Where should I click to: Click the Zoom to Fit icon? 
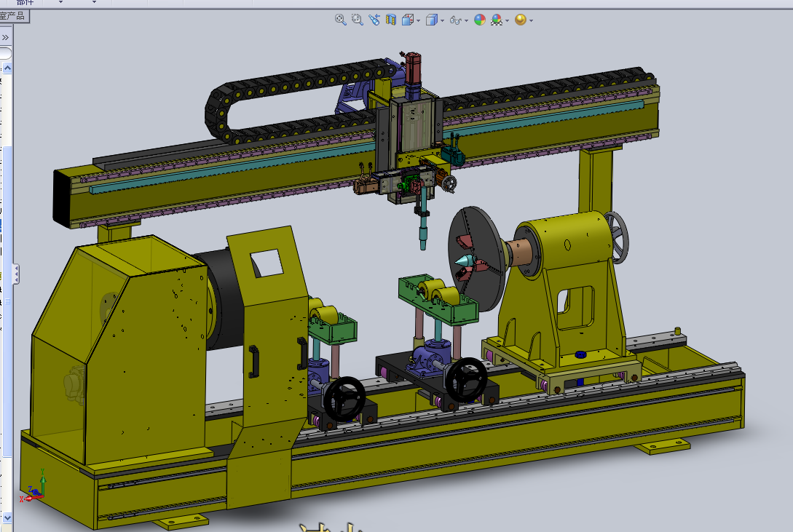[x=340, y=20]
